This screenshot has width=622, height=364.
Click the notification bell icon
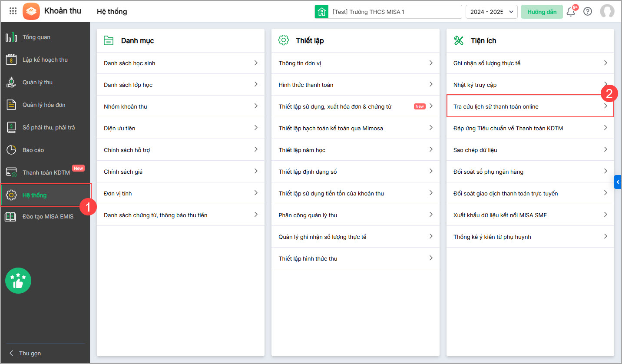pos(571,12)
